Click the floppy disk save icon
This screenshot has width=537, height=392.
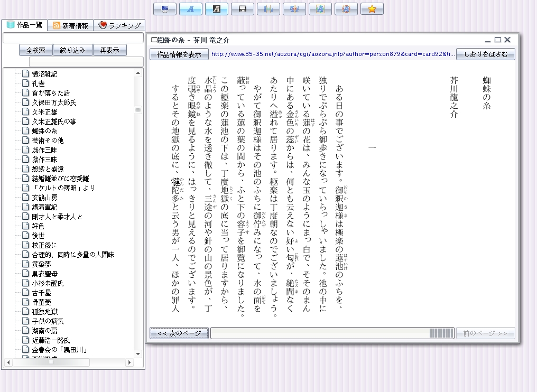(243, 9)
